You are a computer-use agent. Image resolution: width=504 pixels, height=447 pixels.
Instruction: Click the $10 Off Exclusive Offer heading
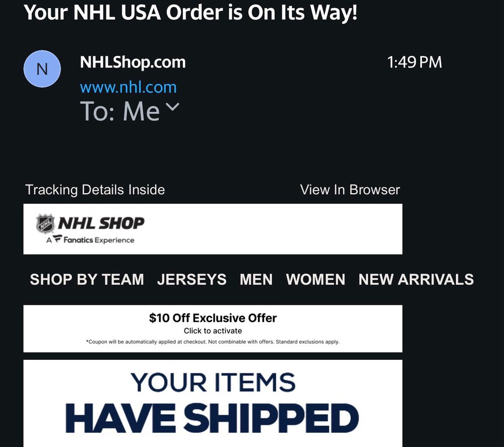(x=213, y=318)
